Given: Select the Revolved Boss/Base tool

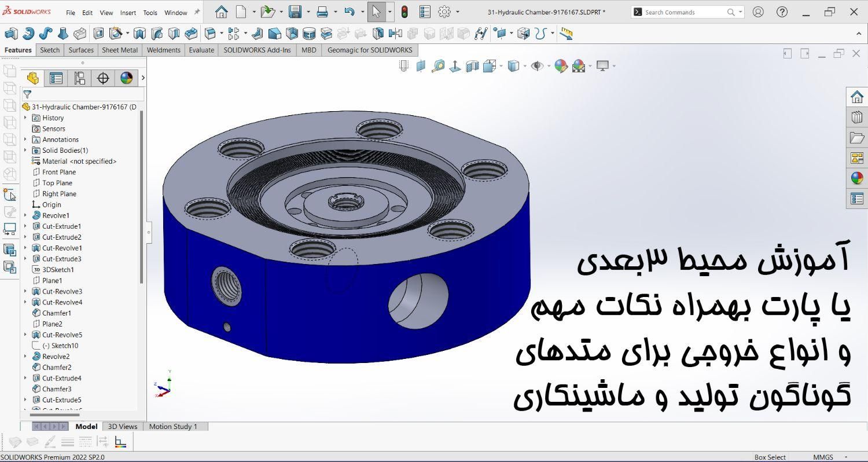Looking at the screenshot, I should tap(28, 34).
